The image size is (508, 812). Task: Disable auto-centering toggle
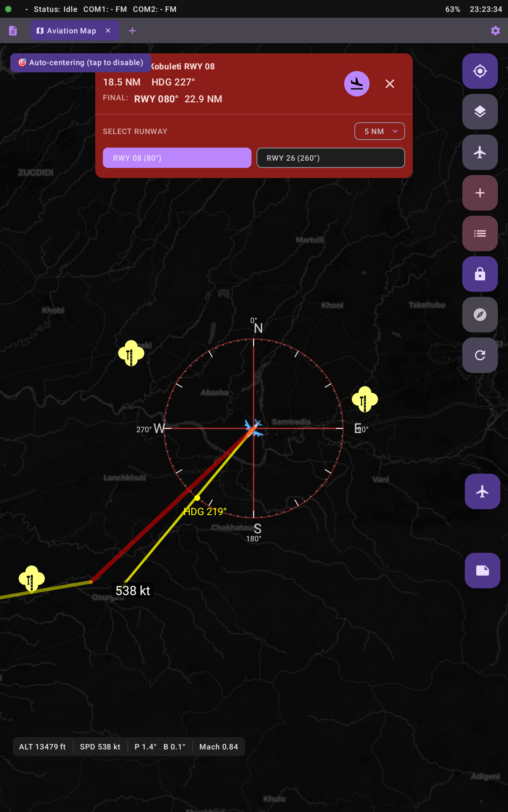[x=81, y=63]
